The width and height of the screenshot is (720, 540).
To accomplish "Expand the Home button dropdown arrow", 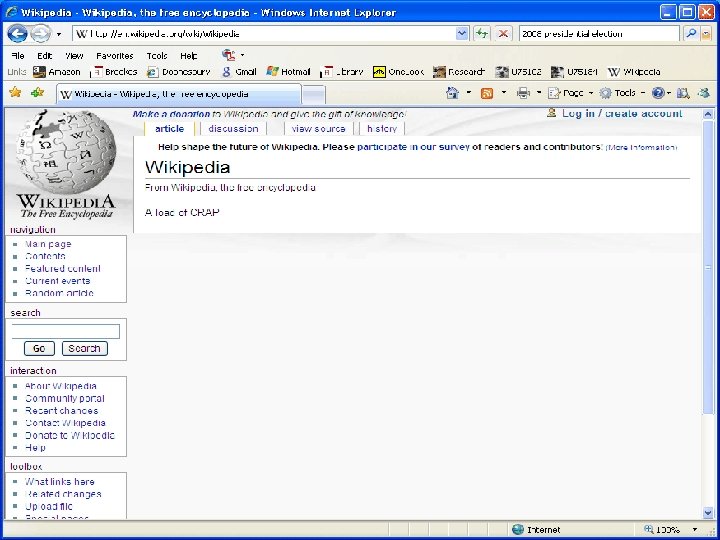I will tap(469, 93).
